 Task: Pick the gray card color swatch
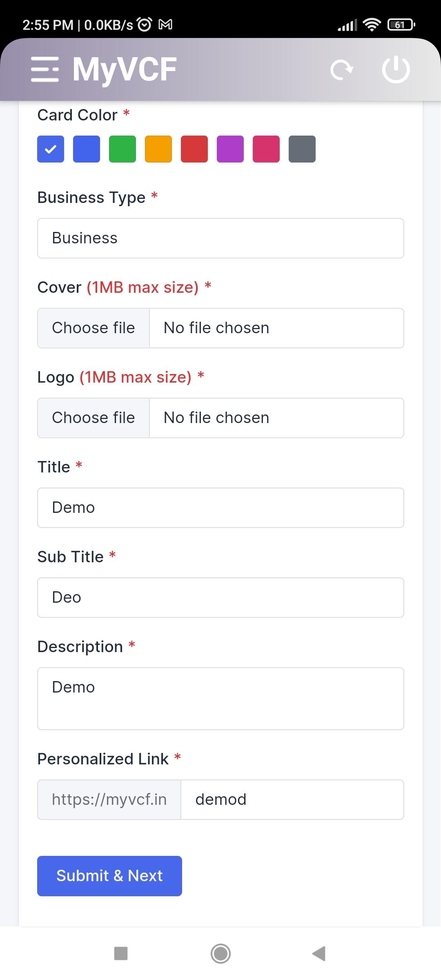302,149
